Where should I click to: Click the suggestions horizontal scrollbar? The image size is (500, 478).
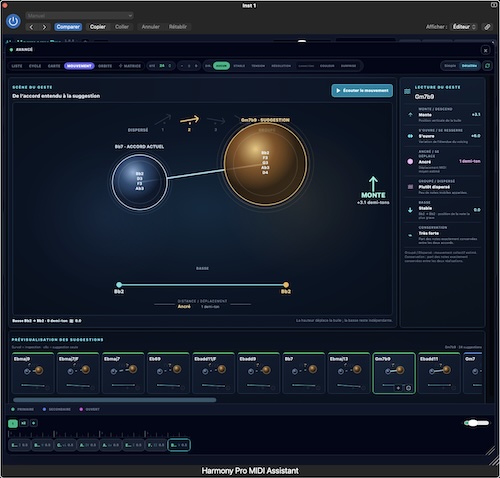(115, 400)
